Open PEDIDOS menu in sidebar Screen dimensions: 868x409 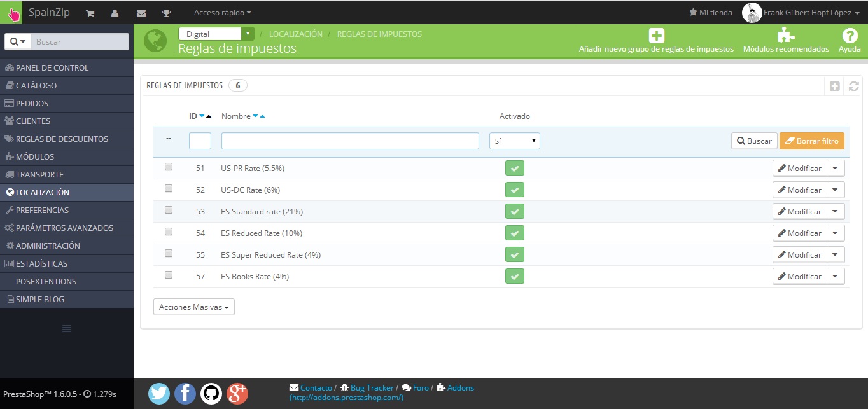67,103
